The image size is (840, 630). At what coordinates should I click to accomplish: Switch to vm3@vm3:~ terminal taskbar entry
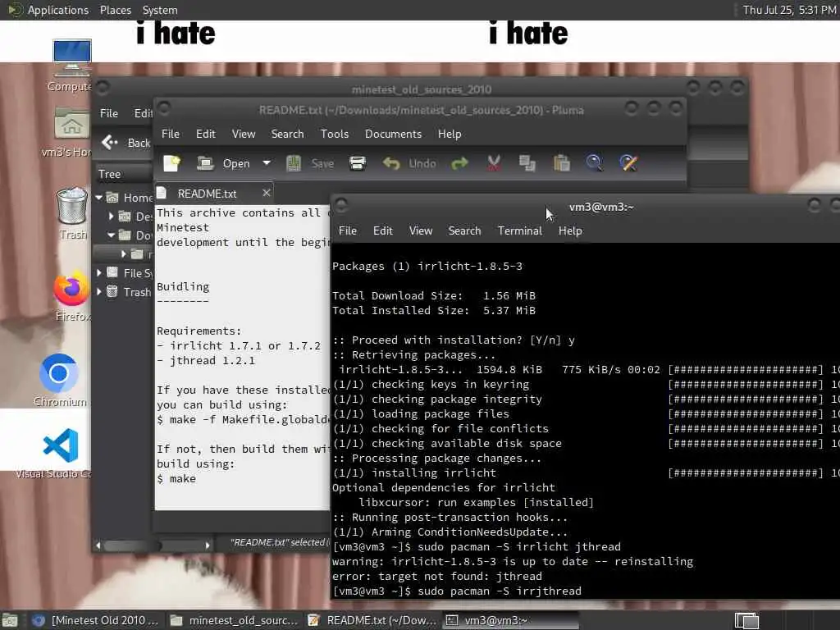[510, 620]
